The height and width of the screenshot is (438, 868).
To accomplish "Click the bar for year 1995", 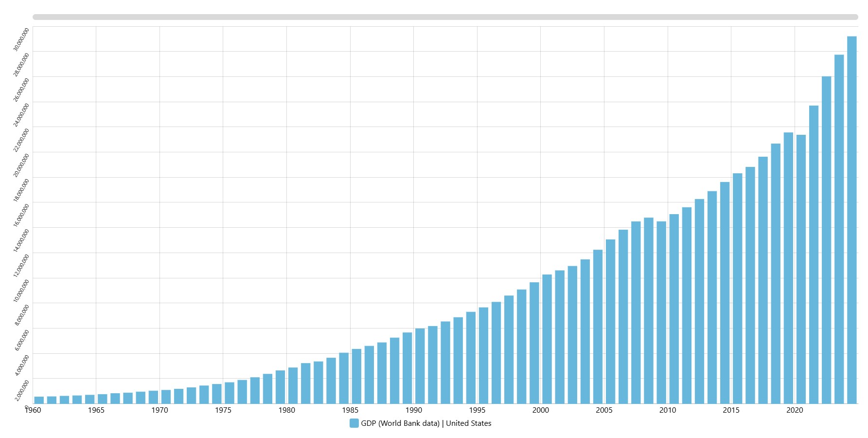I will (x=483, y=355).
